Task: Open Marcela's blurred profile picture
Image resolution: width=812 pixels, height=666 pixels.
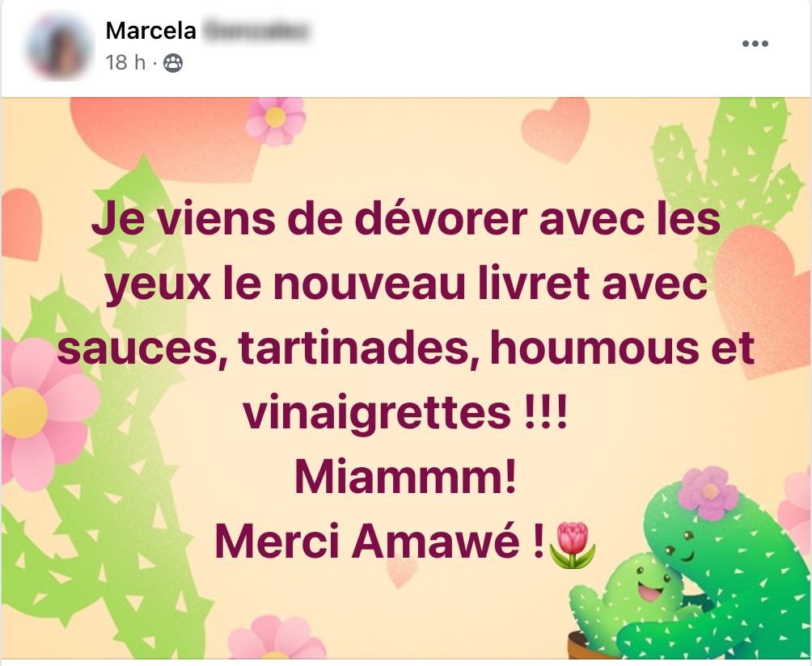Action: 60,47
